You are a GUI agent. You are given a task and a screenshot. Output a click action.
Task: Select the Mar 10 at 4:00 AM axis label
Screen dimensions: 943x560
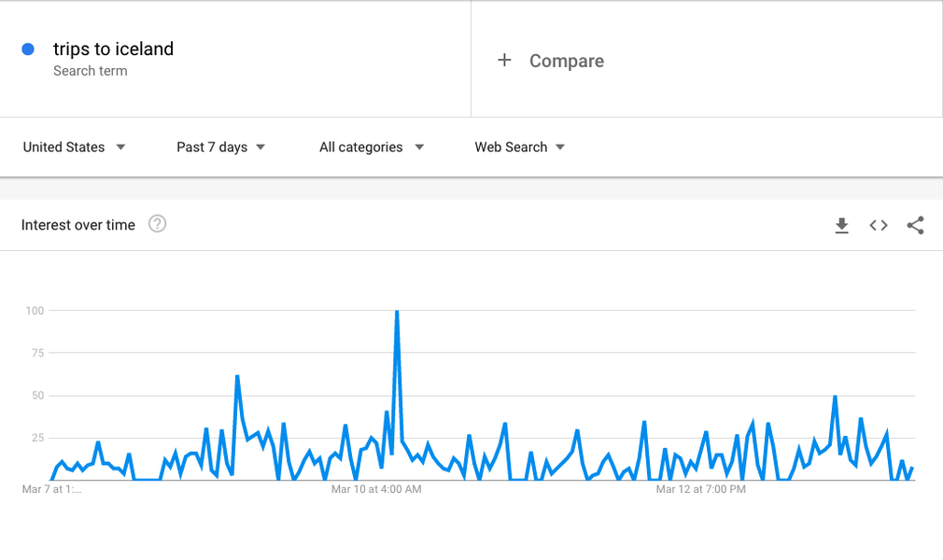tap(376, 489)
